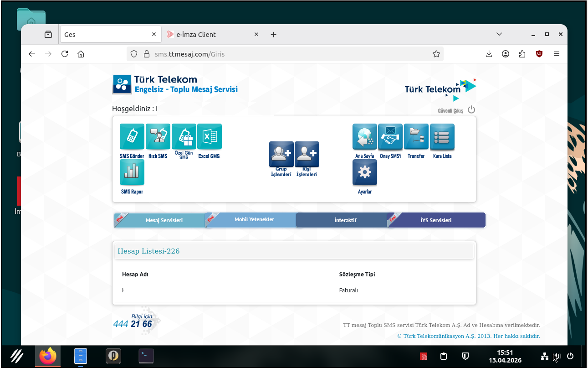This screenshot has width=588, height=368.
Task: Open Ayarlar settings gear
Action: pyautogui.click(x=365, y=172)
